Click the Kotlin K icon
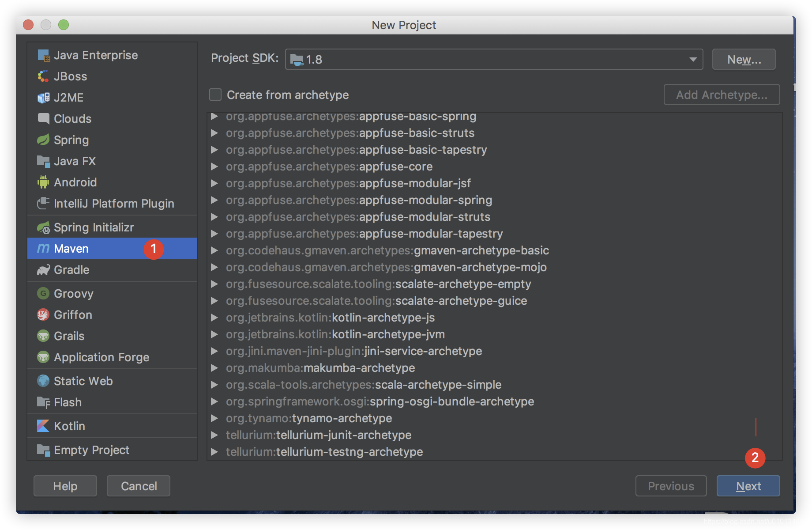Viewport: 812px width, 530px height. click(x=43, y=426)
